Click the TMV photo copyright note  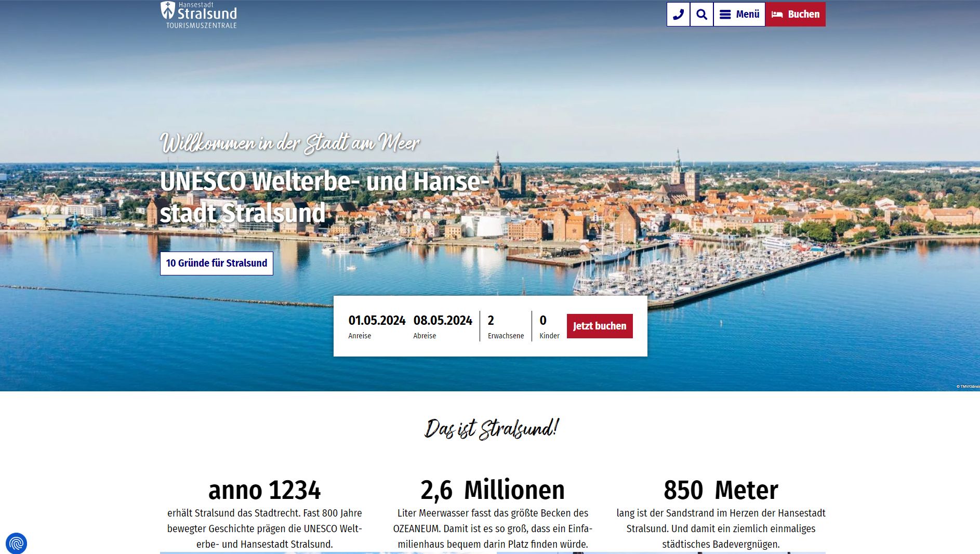[968, 386]
